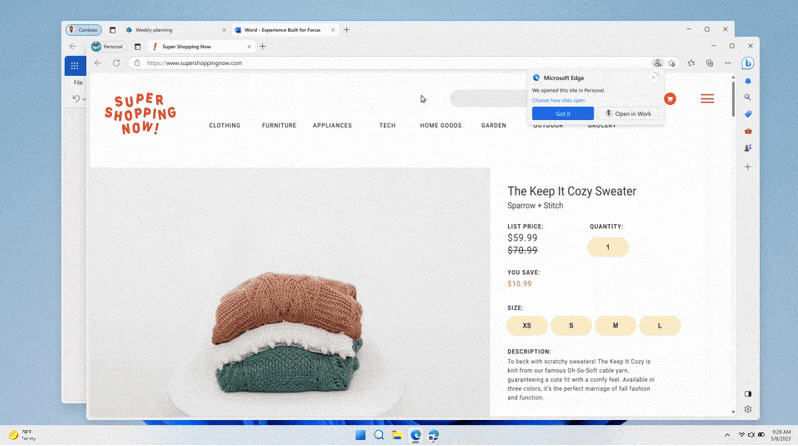798x446 pixels.
Task: Click the tab actions icon in Contoso window
Action: pyautogui.click(x=112, y=30)
